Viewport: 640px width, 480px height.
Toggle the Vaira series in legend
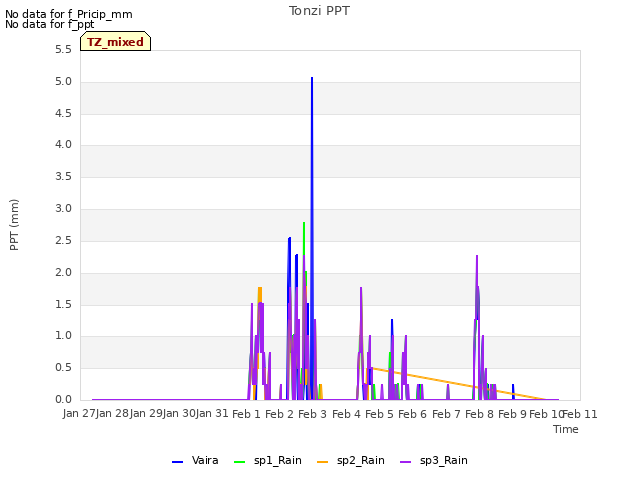tap(195, 461)
